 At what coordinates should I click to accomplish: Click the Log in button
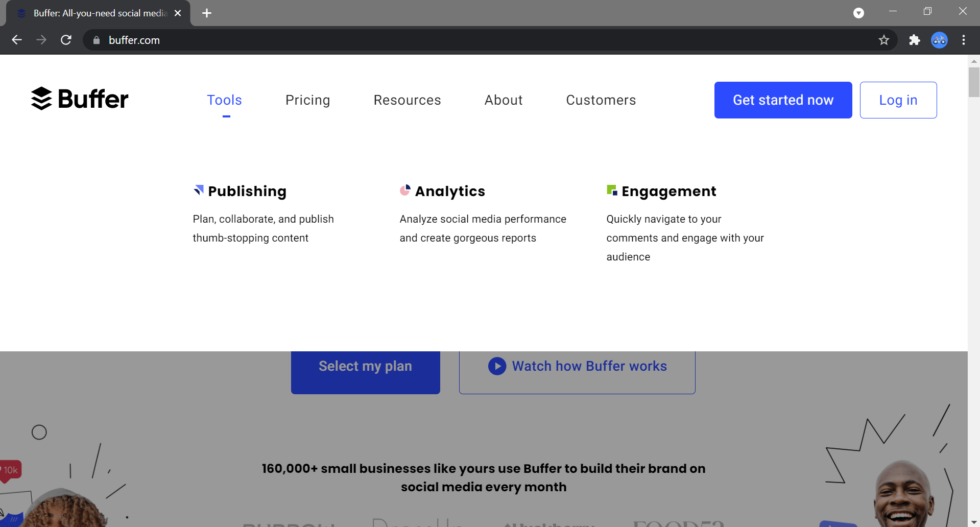click(x=898, y=100)
